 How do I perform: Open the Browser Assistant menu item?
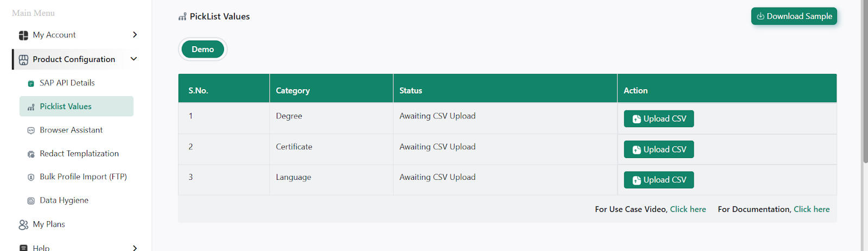(71, 130)
